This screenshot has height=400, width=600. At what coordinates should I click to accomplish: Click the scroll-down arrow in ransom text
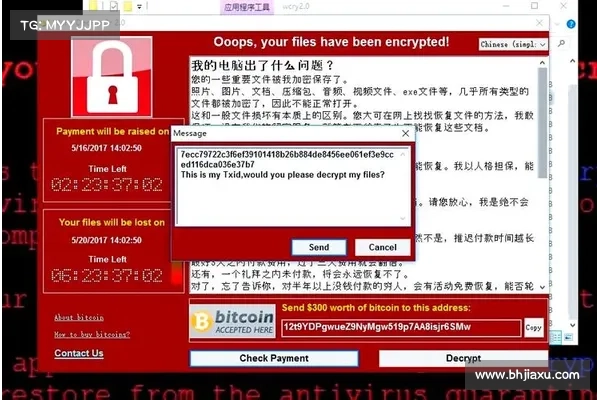coord(542,287)
